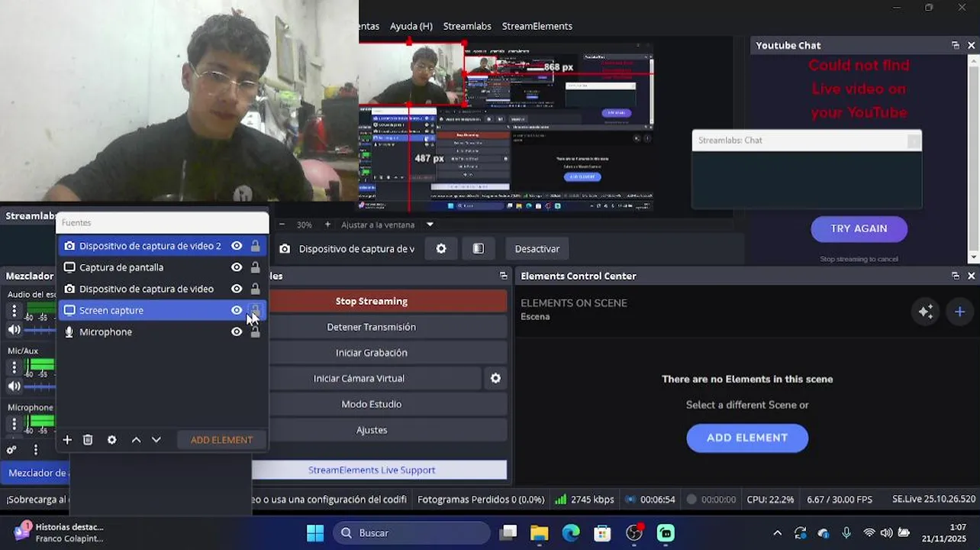Open OBS Studio from the taskbar
Viewport: 980px width, 550px height.
tap(634, 533)
